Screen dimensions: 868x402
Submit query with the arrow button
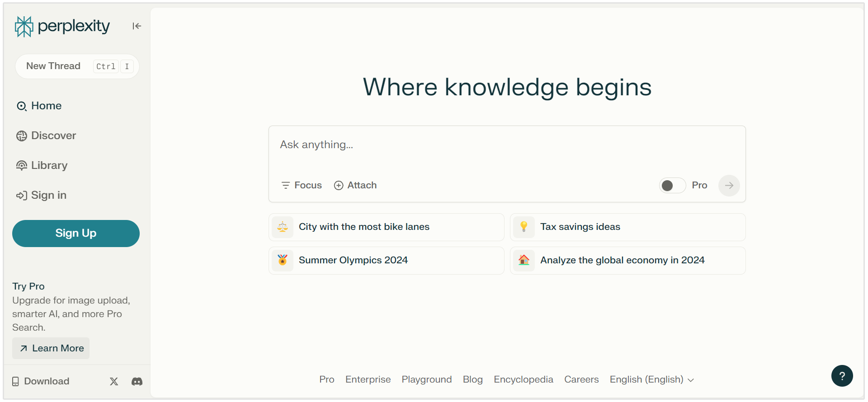click(729, 186)
